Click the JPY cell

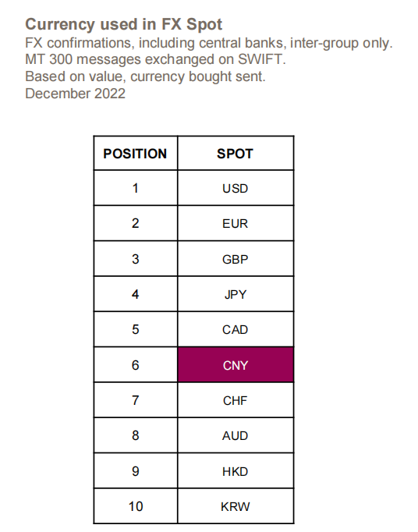pos(236,294)
